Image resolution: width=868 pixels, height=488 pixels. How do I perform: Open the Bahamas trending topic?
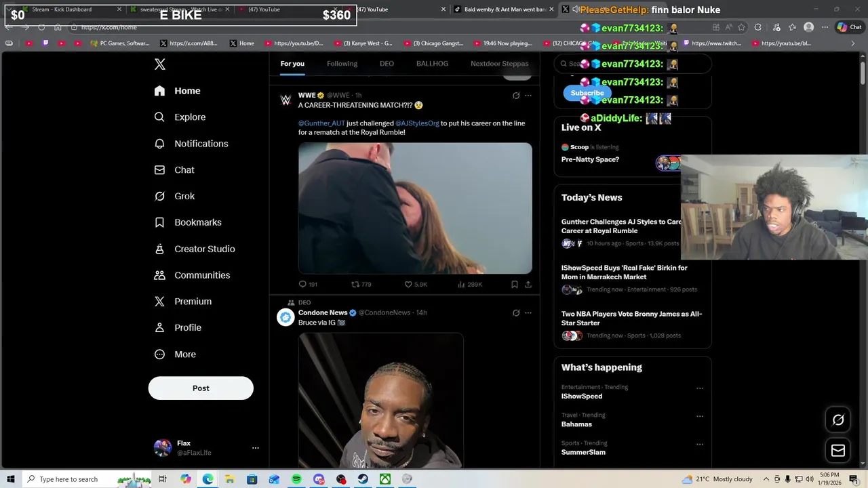tap(576, 424)
